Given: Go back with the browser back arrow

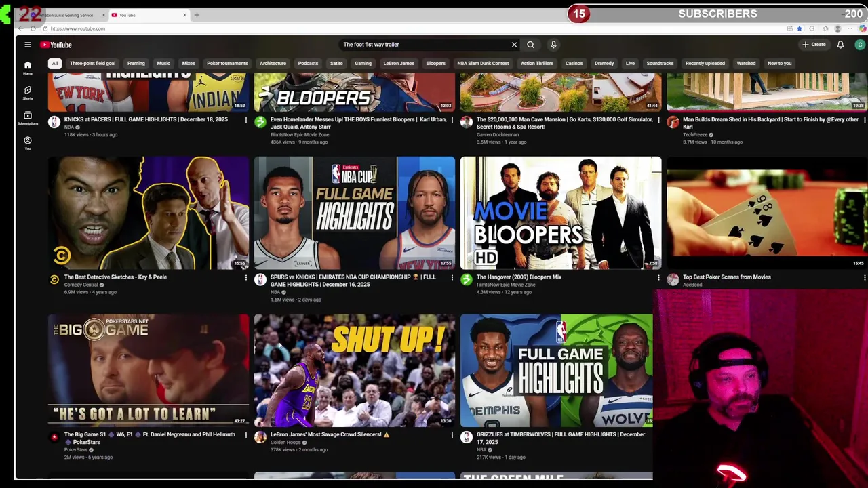Looking at the screenshot, I should [21, 28].
